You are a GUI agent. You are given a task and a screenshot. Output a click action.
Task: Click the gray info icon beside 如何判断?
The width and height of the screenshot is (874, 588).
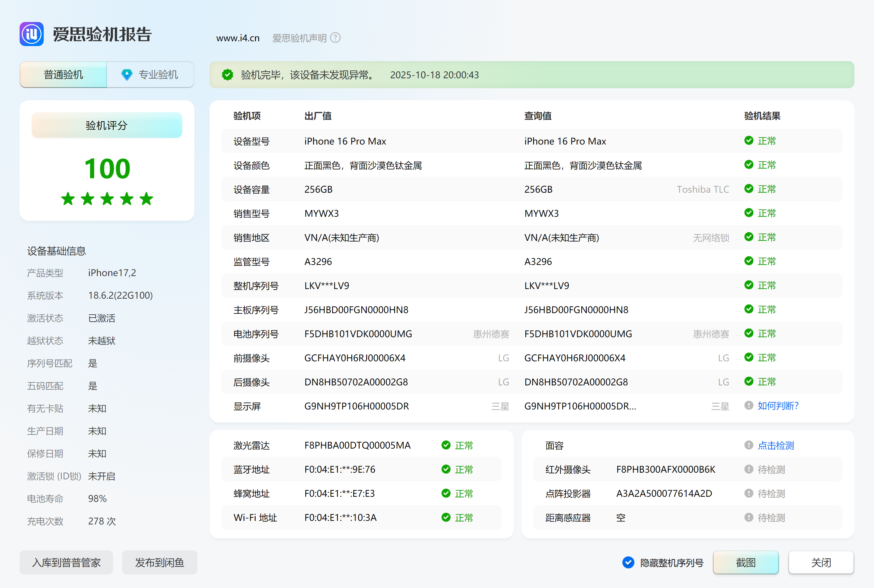click(x=749, y=405)
